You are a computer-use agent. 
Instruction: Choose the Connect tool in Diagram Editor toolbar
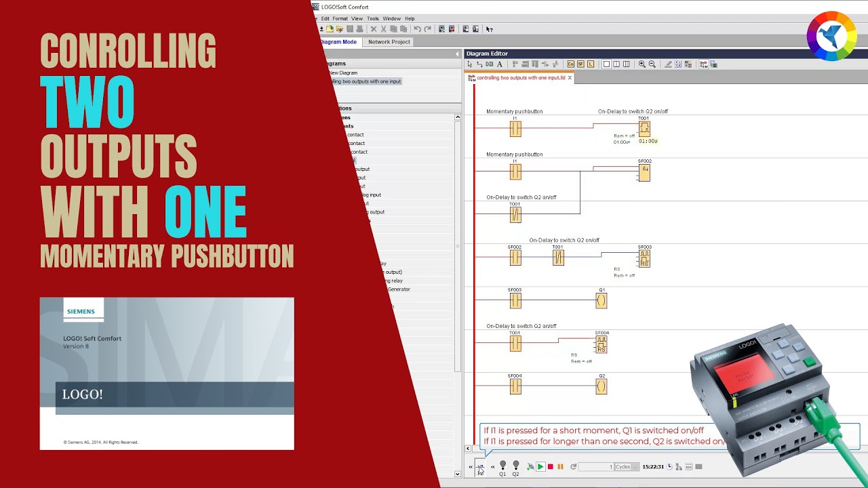click(x=479, y=64)
